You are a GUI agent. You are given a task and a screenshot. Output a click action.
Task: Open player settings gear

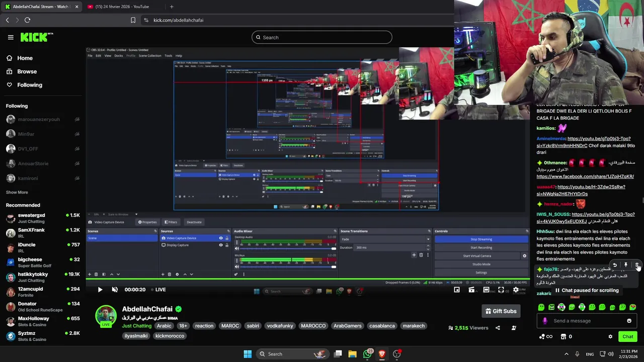(x=516, y=290)
